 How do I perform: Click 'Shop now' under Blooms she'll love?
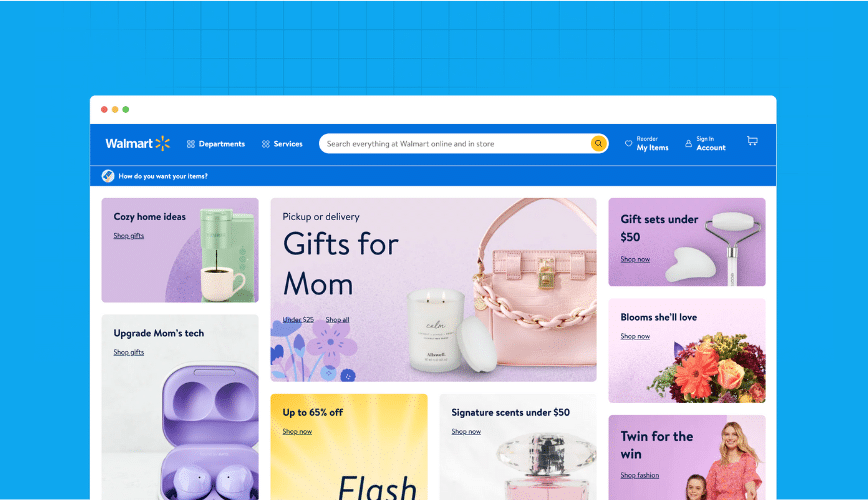coord(635,336)
